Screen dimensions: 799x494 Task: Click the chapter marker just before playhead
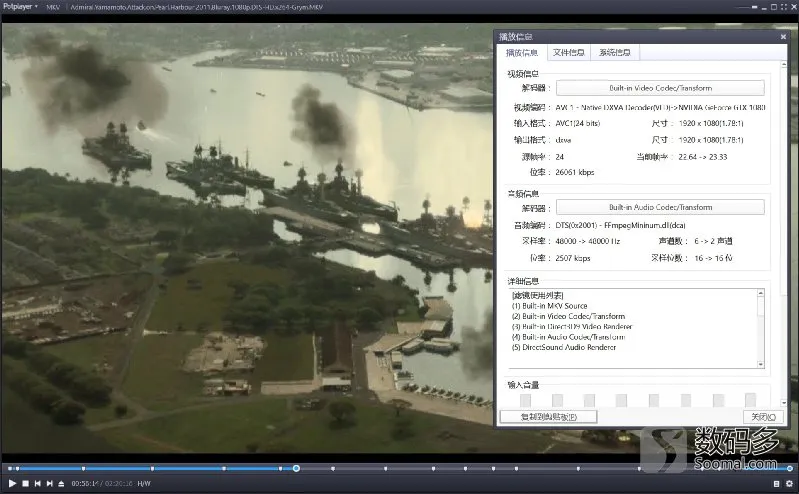280,468
